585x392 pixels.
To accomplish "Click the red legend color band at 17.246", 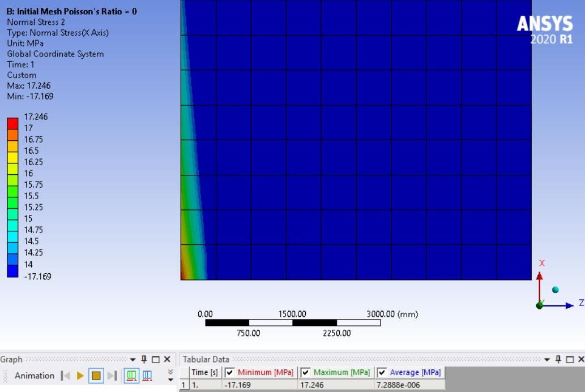I will (12, 124).
